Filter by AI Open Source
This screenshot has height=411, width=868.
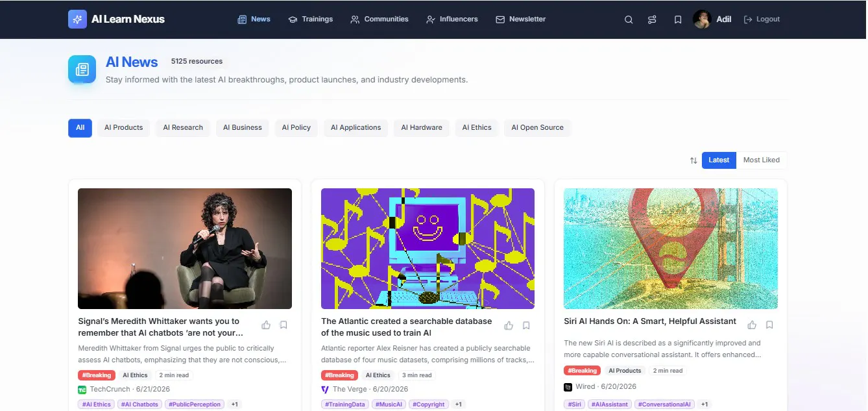(x=537, y=128)
